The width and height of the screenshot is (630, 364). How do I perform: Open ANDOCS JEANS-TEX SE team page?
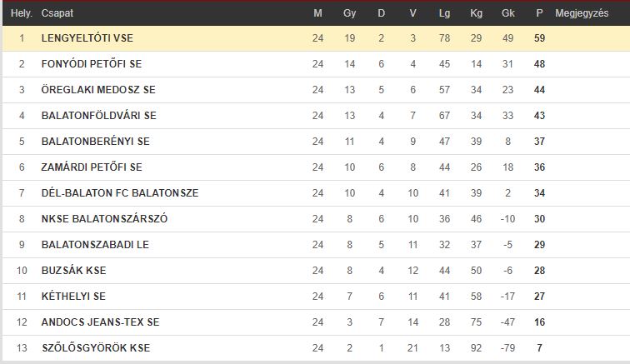(101, 322)
